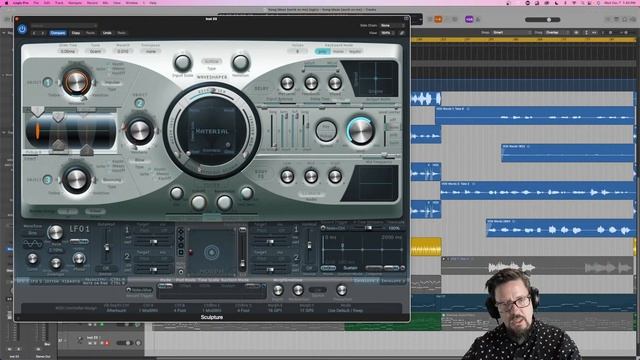Viewport: 640px width, 360px height.
Task: Click the Voices number field
Action: [297, 51]
